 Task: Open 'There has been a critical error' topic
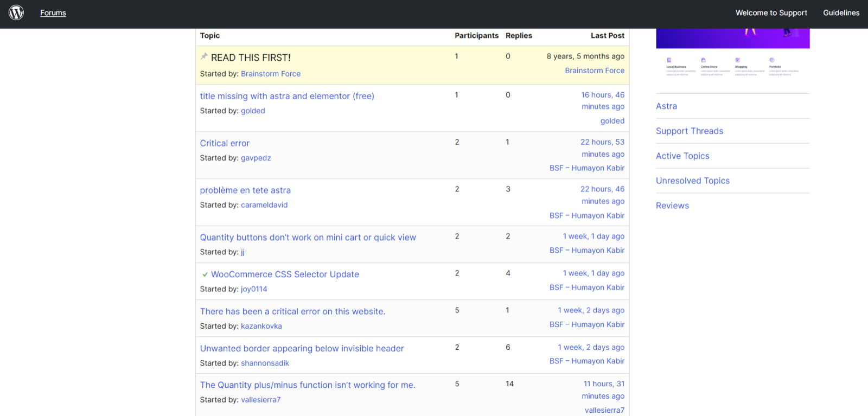(x=292, y=311)
